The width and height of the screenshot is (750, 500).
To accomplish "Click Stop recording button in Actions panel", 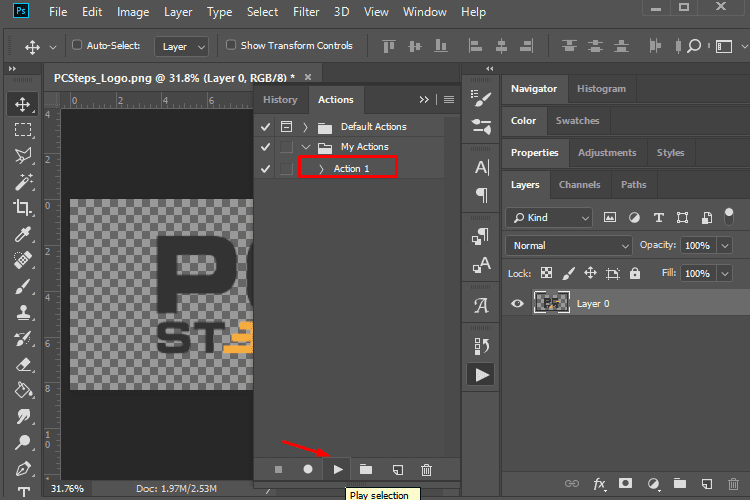I will pos(278,470).
